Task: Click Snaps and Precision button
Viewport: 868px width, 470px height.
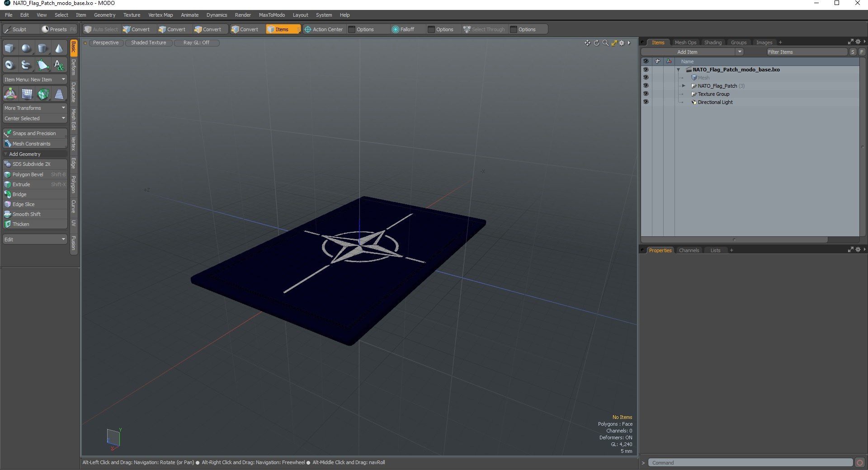Action: (x=35, y=133)
